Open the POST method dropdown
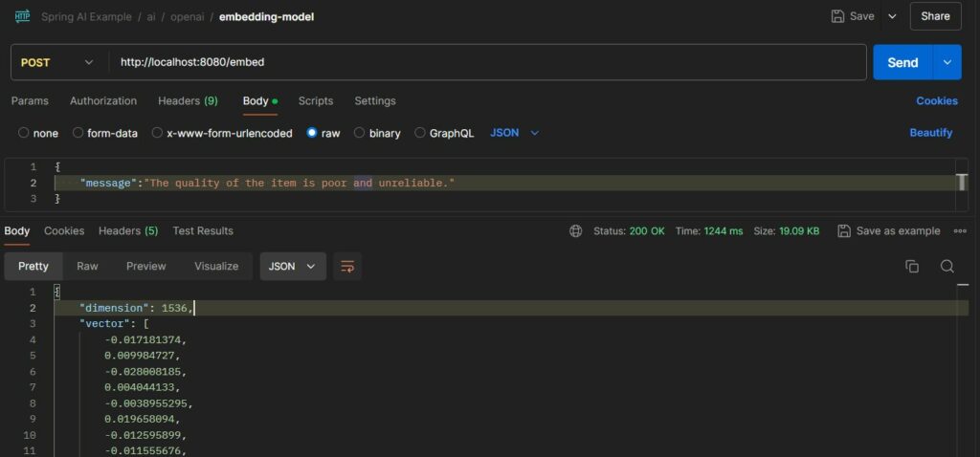Image resolution: width=980 pixels, height=457 pixels. pyautogui.click(x=56, y=62)
